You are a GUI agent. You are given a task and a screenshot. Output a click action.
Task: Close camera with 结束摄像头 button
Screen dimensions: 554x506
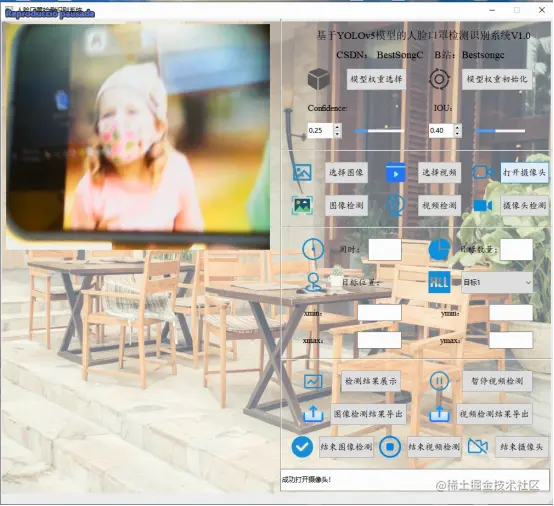pyautogui.click(x=521, y=447)
